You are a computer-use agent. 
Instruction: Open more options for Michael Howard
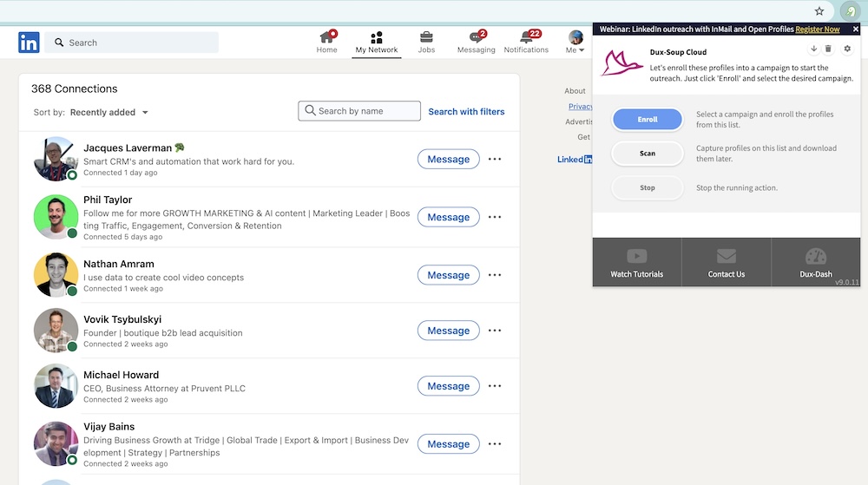tap(495, 386)
